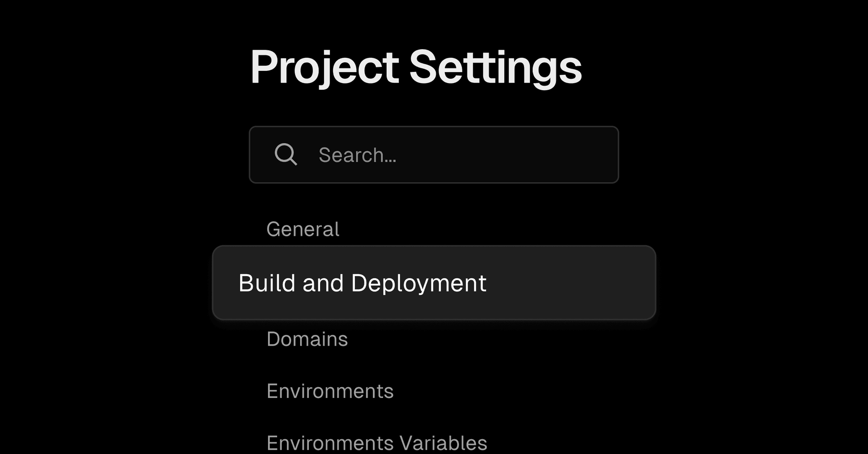Click the Domains label
Image resolution: width=868 pixels, height=454 pixels.
click(307, 339)
